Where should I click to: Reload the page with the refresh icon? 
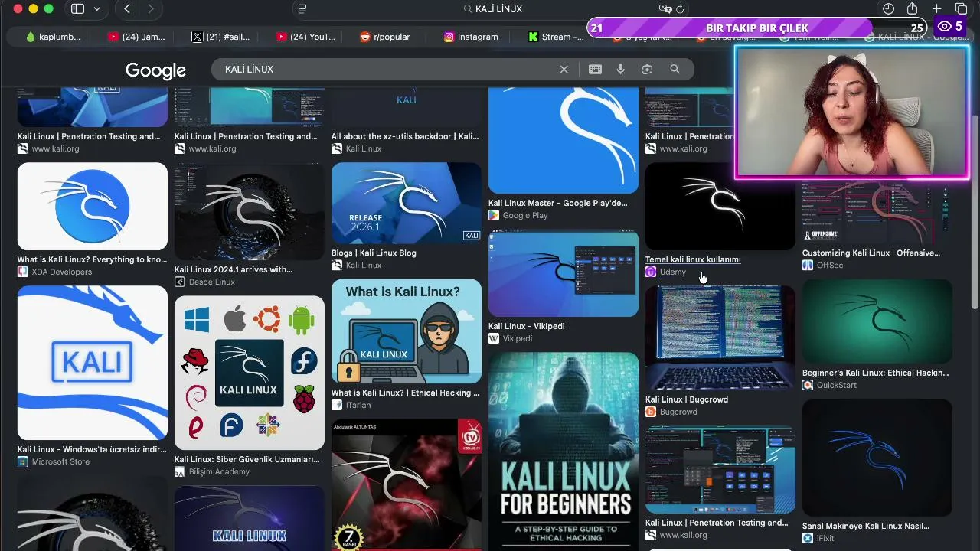[680, 9]
